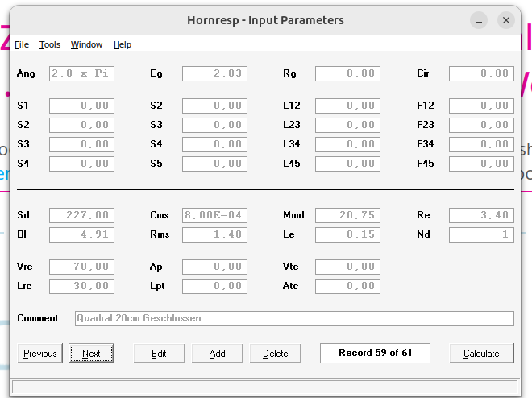Viewport: 532px width, 398px height.
Task: Focus the Re field with 3,40
Action: pyautogui.click(x=481, y=215)
